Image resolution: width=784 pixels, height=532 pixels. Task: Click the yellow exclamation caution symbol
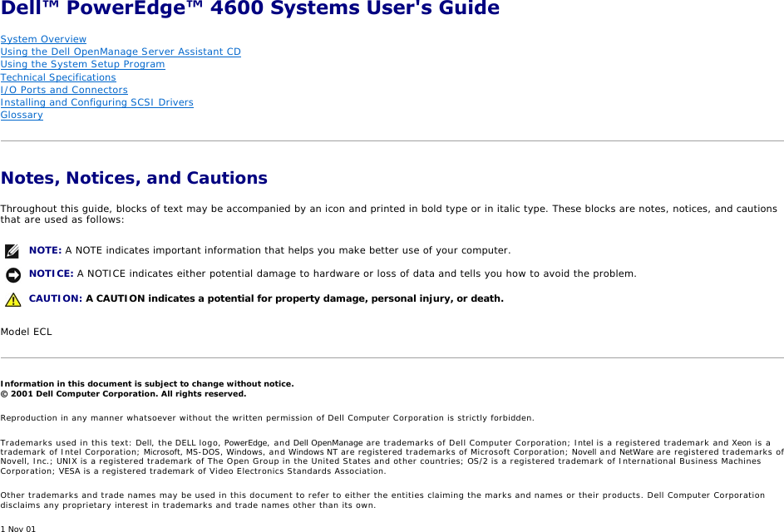pos(12,298)
